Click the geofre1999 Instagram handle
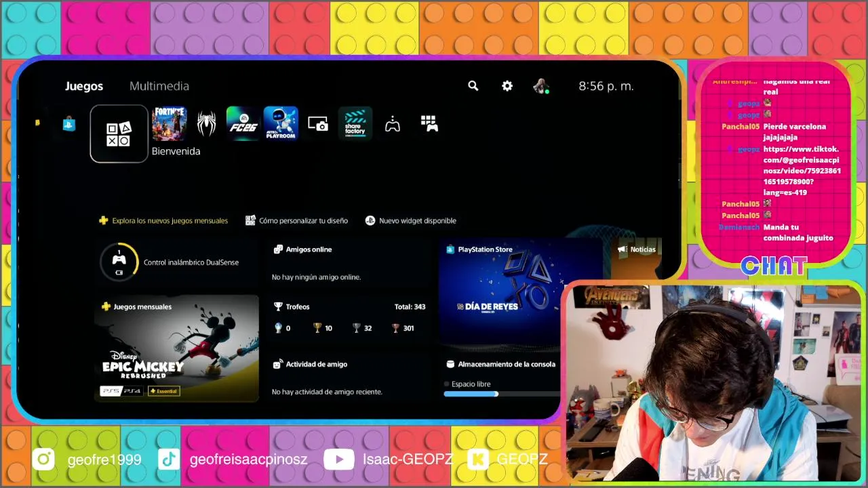This screenshot has width=868, height=488. [104, 460]
